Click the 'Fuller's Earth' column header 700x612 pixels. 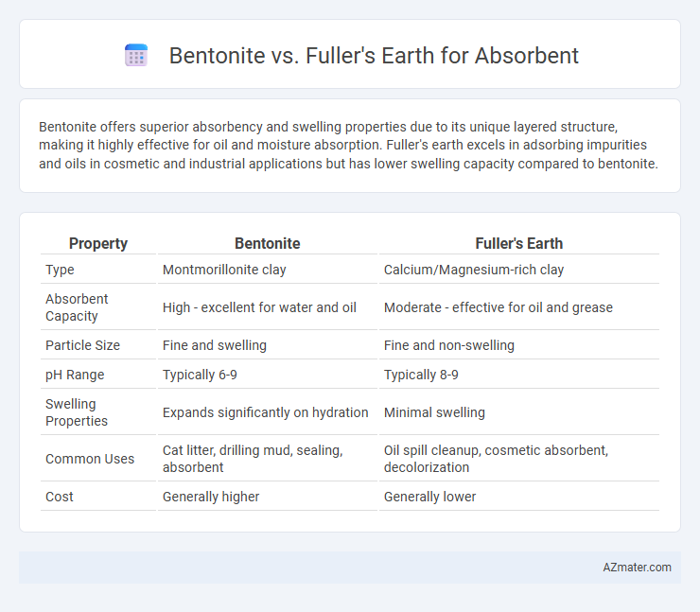[519, 243]
